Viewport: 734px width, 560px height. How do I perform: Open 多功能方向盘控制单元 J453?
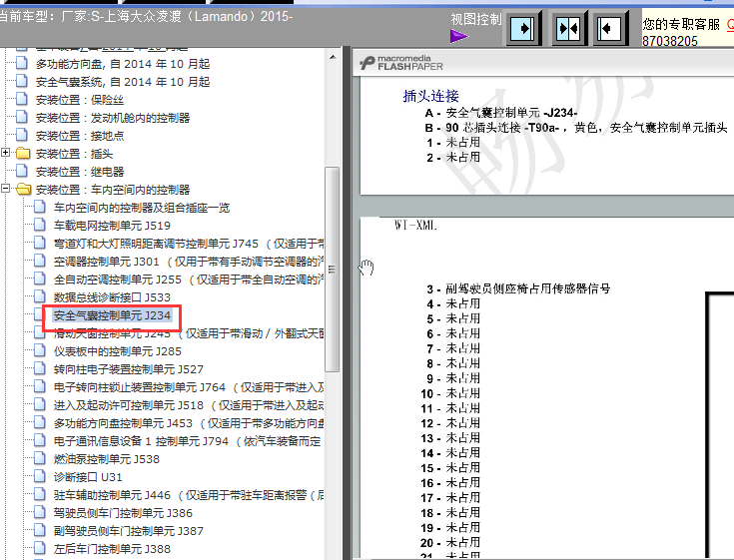189,423
